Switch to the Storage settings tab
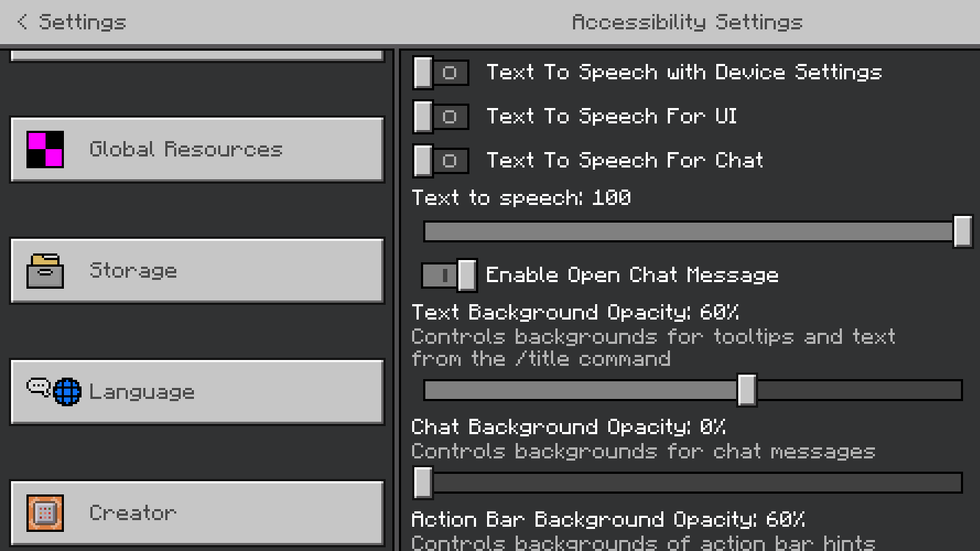This screenshot has height=551, width=980. pos(197,270)
